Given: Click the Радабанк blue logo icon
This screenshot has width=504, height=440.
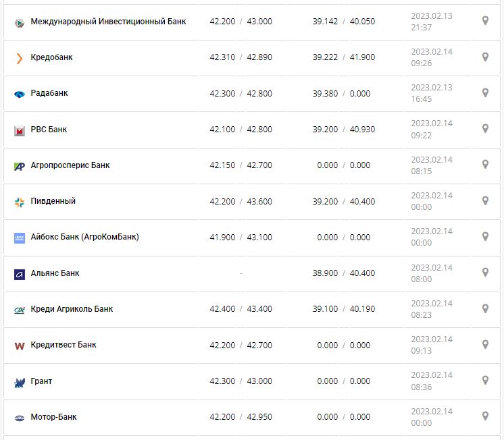Looking at the screenshot, I should [x=19, y=94].
